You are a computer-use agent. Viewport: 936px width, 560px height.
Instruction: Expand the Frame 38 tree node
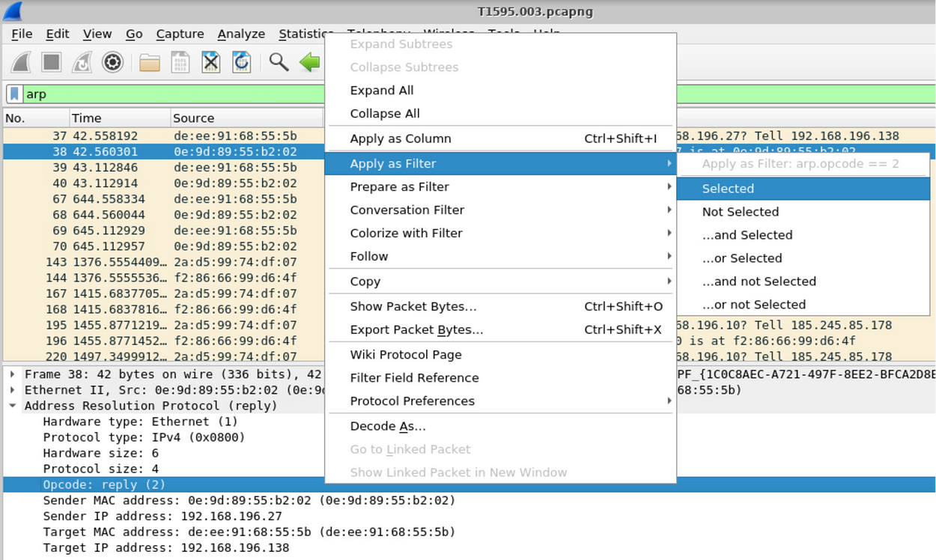click(x=12, y=374)
